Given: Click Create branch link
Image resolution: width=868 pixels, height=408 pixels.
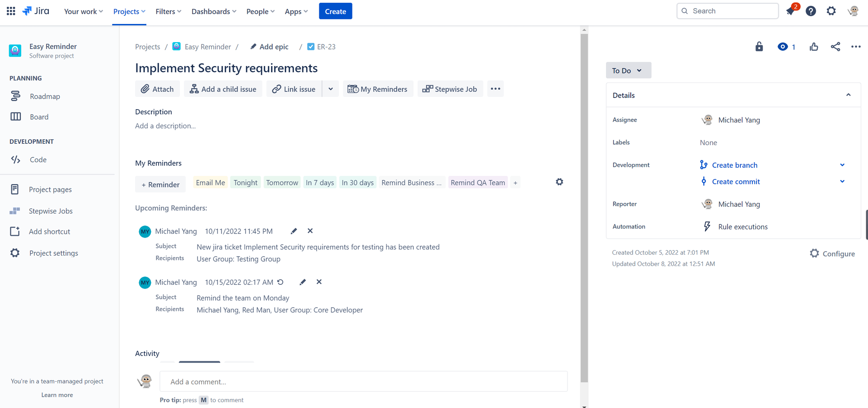Looking at the screenshot, I should point(734,165).
